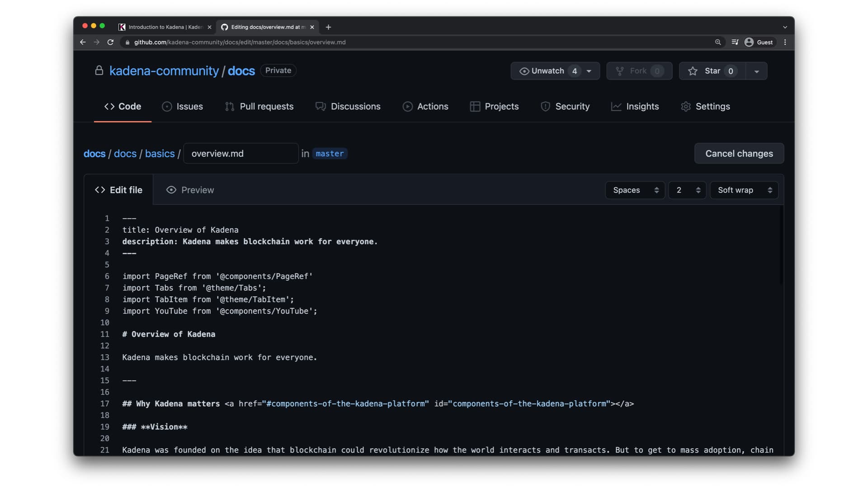Expand the Unwatch dropdown
The image size is (868, 488).
click(590, 70)
